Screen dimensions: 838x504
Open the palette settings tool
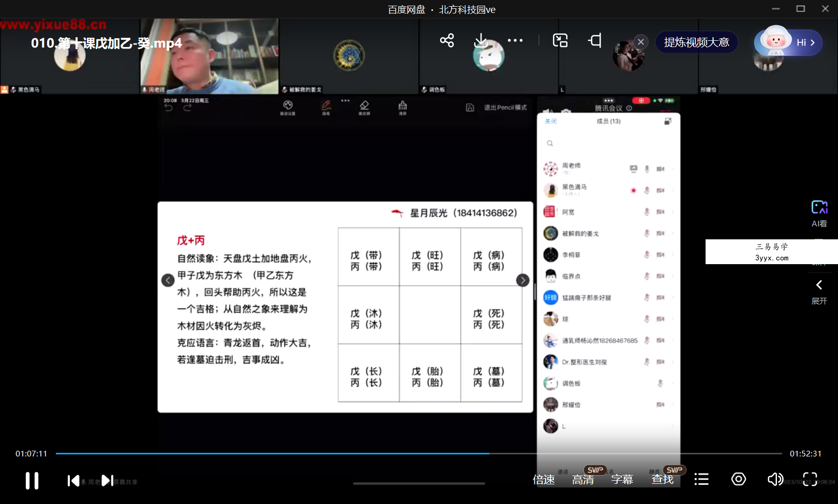click(288, 107)
